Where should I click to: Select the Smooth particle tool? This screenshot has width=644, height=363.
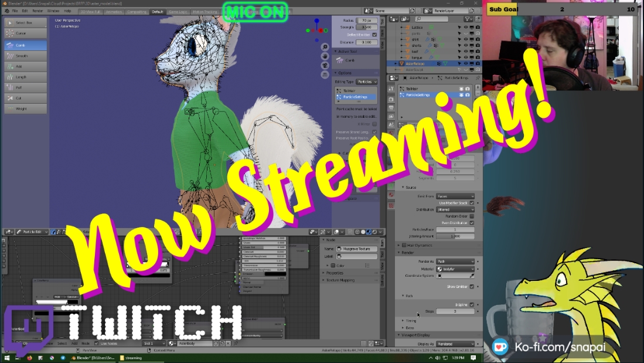25,56
